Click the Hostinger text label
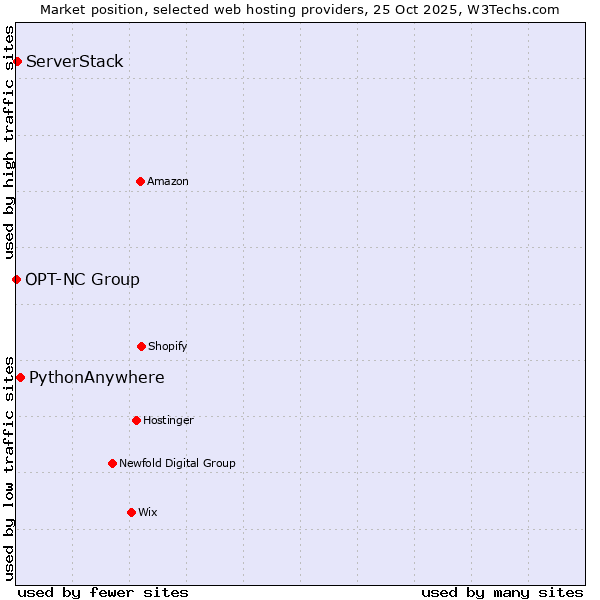The height and width of the screenshot is (600, 600). pyautogui.click(x=168, y=421)
